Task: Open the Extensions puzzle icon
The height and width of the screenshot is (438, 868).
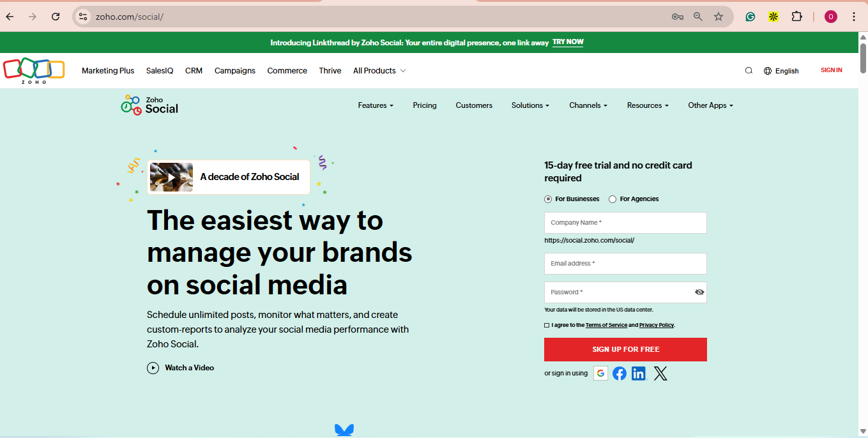Action: (x=796, y=17)
